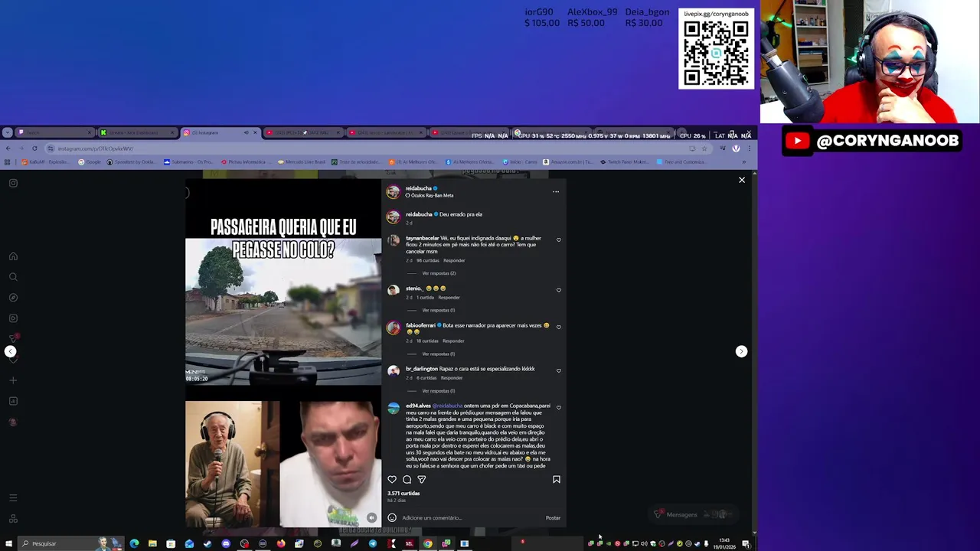980x551 pixels.
Task: Open '18 curtidas' on fabiooferrari's comment
Action: tap(427, 341)
